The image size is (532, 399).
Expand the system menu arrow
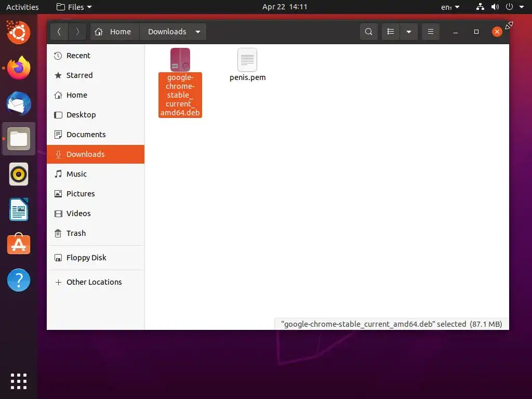click(522, 7)
